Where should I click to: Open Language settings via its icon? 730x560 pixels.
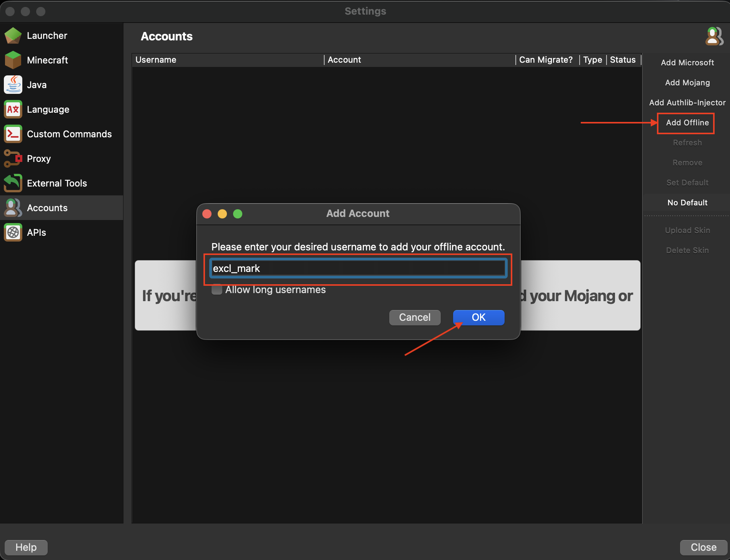(13, 109)
